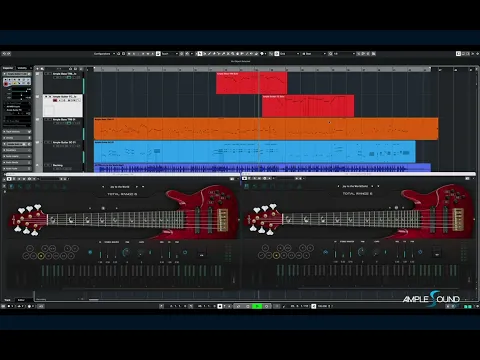Screen dimensions: 480x360
Task: Switch to the Inspector tab
Action: pos(8,68)
